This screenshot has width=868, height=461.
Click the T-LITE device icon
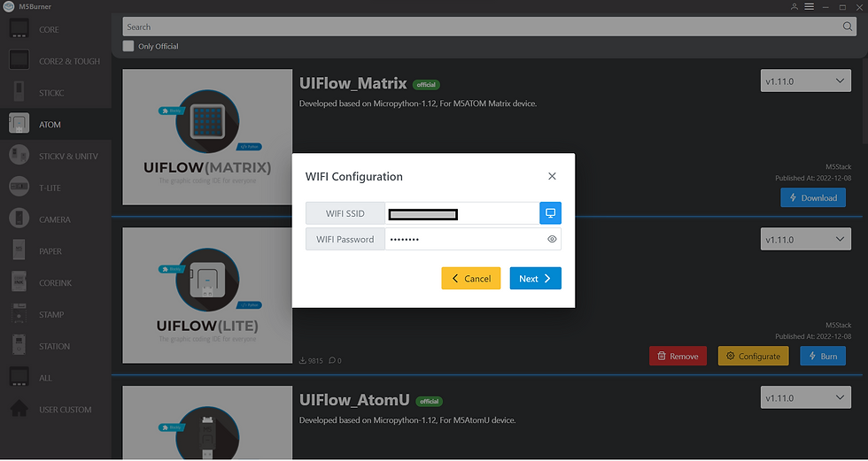pos(19,187)
